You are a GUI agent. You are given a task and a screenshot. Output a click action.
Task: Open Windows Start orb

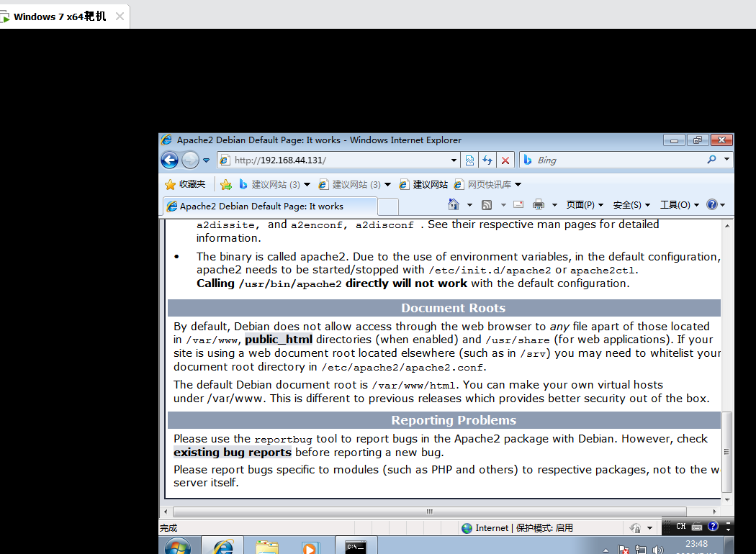click(178, 547)
